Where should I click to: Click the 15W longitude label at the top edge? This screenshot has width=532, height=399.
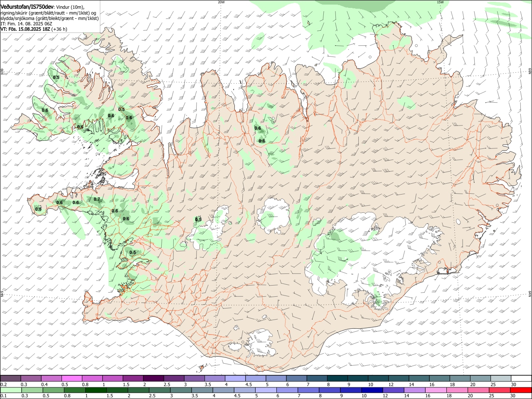(x=440, y=2)
